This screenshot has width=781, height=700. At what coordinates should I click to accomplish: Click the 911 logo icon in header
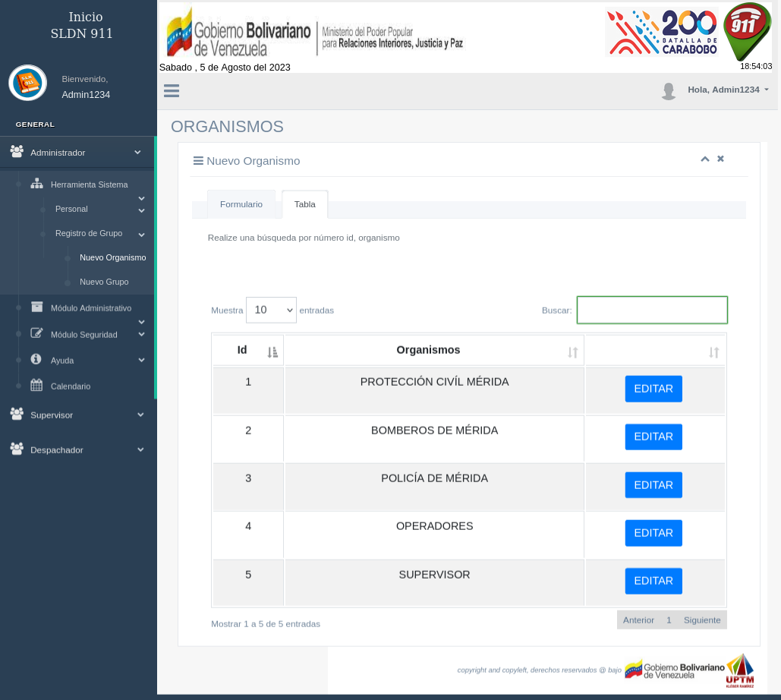747,32
